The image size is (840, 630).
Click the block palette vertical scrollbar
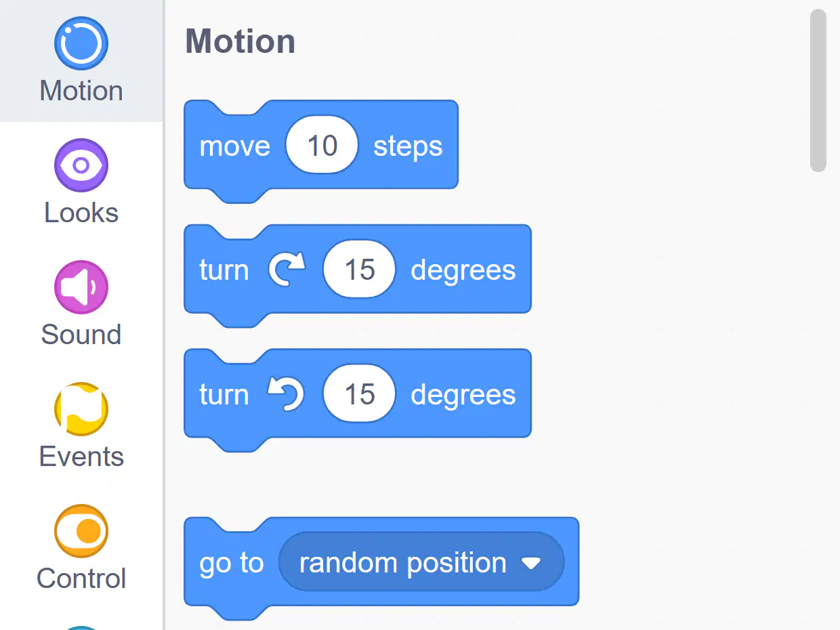pyautogui.click(x=818, y=91)
